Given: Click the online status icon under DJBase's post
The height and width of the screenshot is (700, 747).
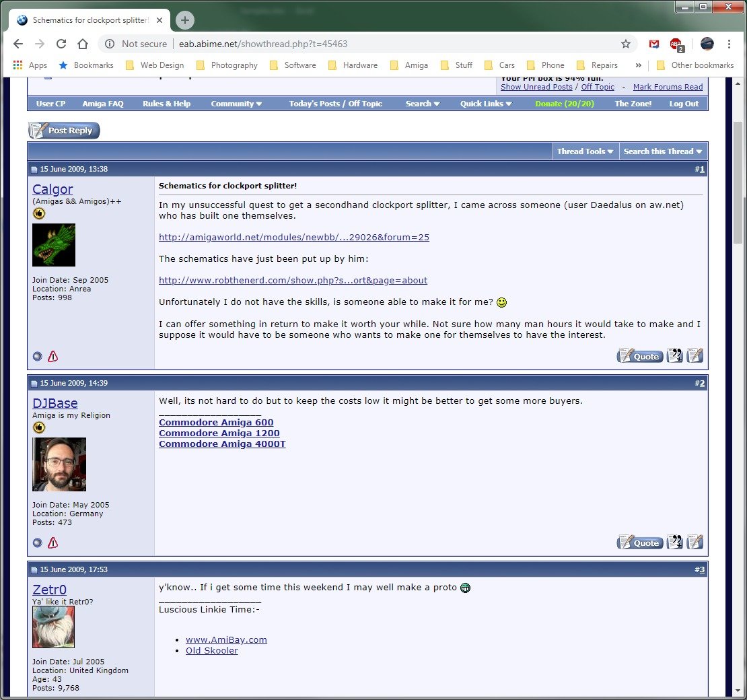Looking at the screenshot, I should click(37, 542).
